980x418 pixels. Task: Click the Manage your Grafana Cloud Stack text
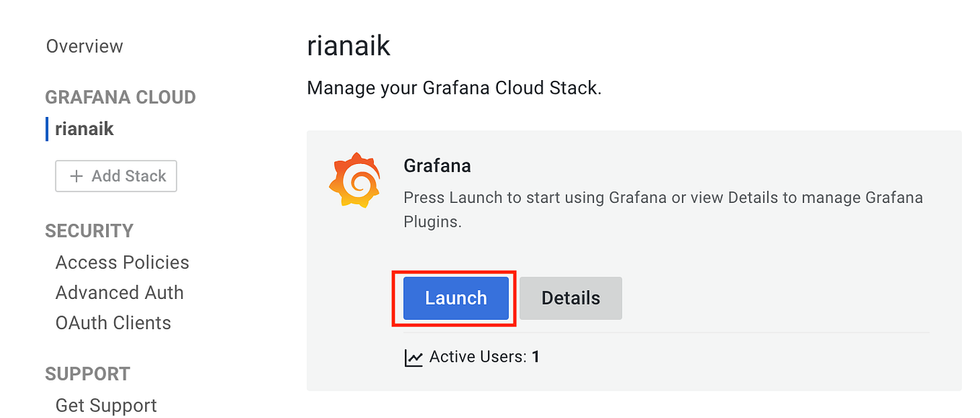click(x=455, y=87)
